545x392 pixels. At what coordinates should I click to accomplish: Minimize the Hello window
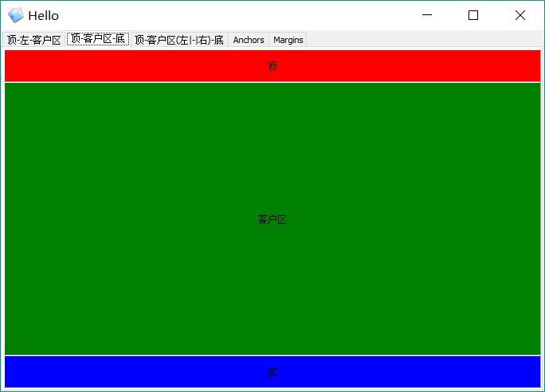[x=427, y=15]
